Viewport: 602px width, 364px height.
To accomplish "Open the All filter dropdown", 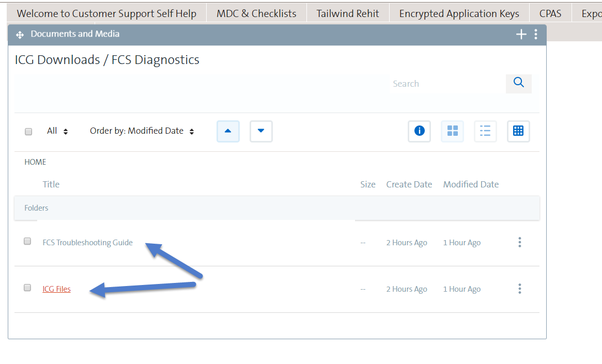I will click(57, 131).
